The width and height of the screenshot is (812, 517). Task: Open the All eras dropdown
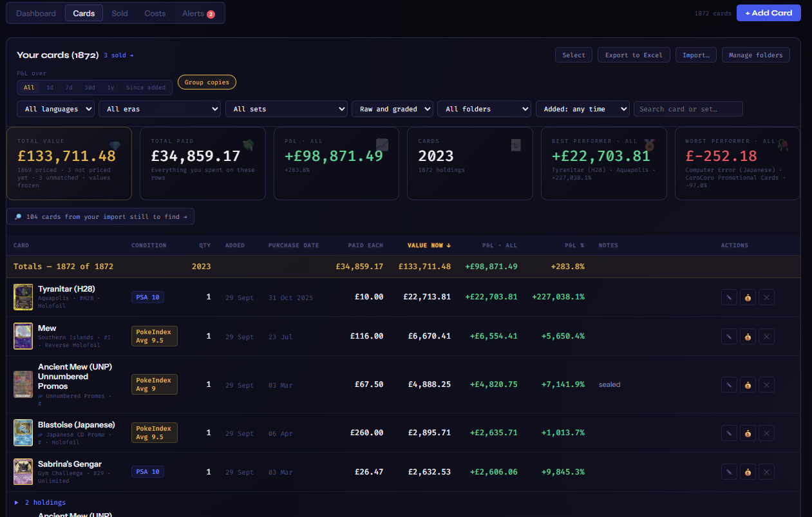pos(160,109)
